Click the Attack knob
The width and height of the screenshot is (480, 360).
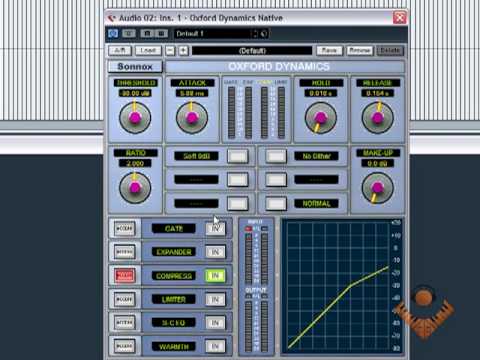[192, 118]
